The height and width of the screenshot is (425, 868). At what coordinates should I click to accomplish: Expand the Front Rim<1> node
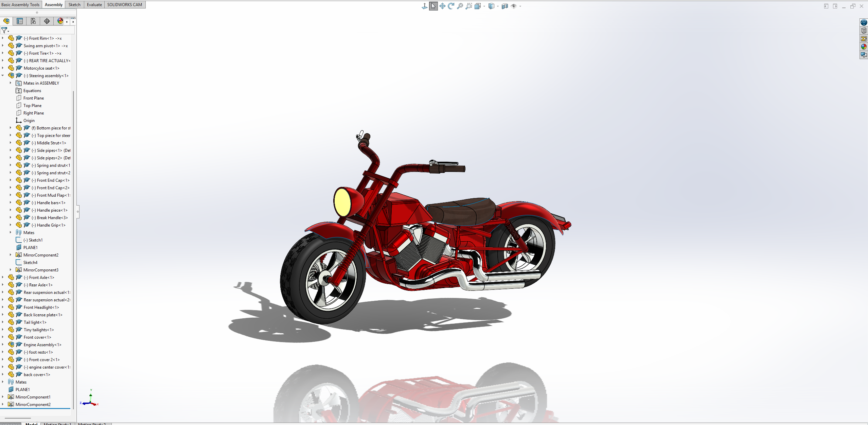coord(3,38)
